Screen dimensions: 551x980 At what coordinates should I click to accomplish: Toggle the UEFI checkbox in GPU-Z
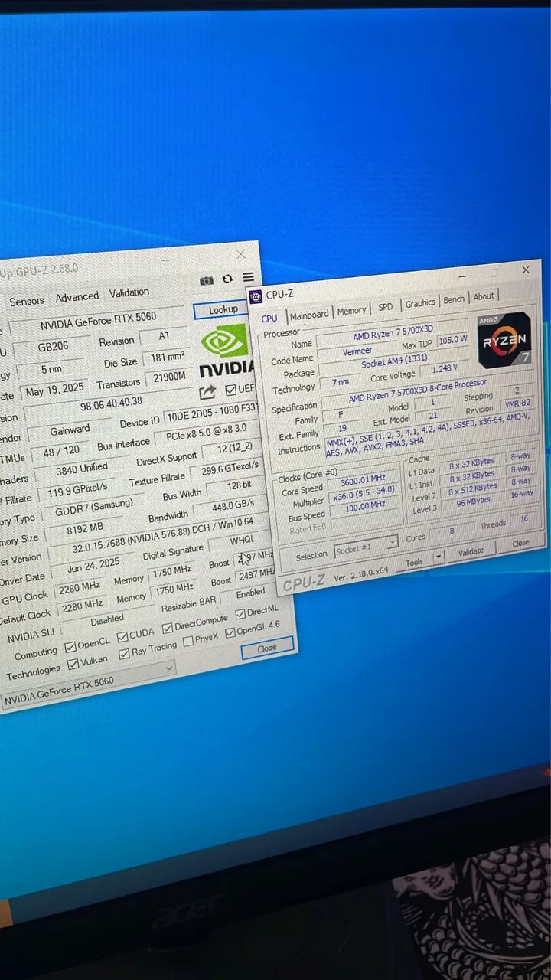pyautogui.click(x=231, y=390)
